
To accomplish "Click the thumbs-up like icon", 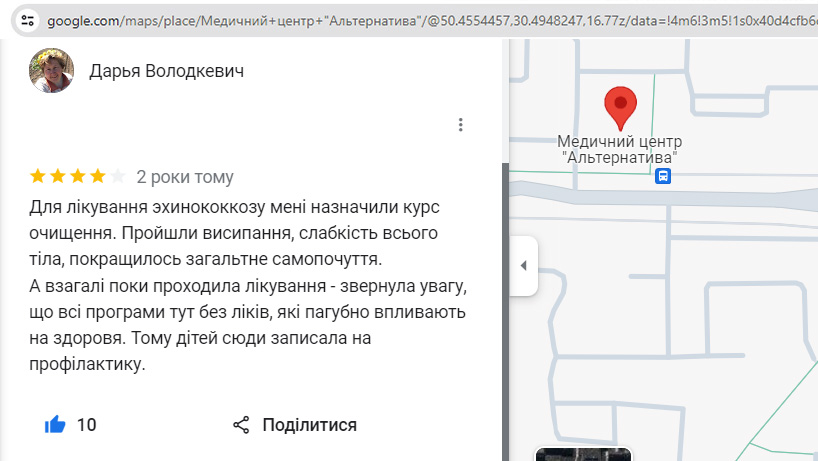I will [55, 425].
